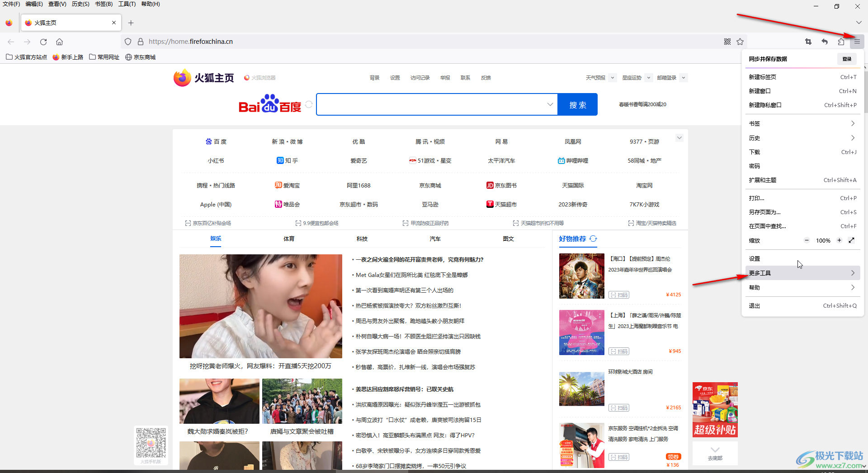Viewport: 868px width, 473px height.
Task: Open the 周杰伦 concert thumbnail
Action: [x=581, y=276]
